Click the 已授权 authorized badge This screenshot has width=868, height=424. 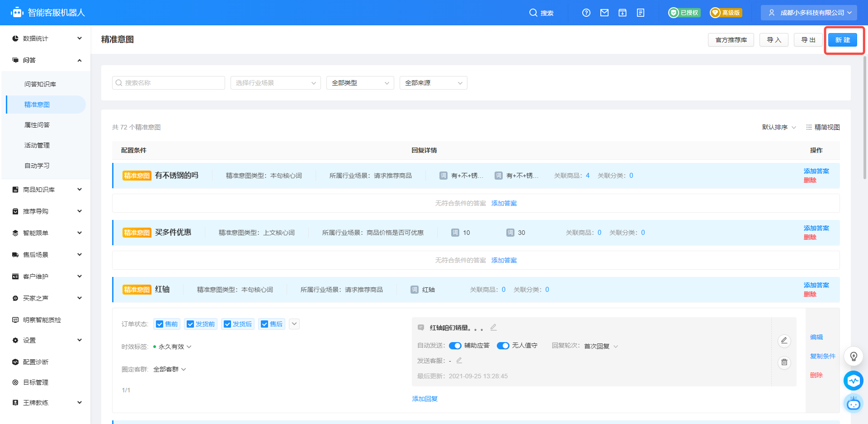[x=684, y=13]
